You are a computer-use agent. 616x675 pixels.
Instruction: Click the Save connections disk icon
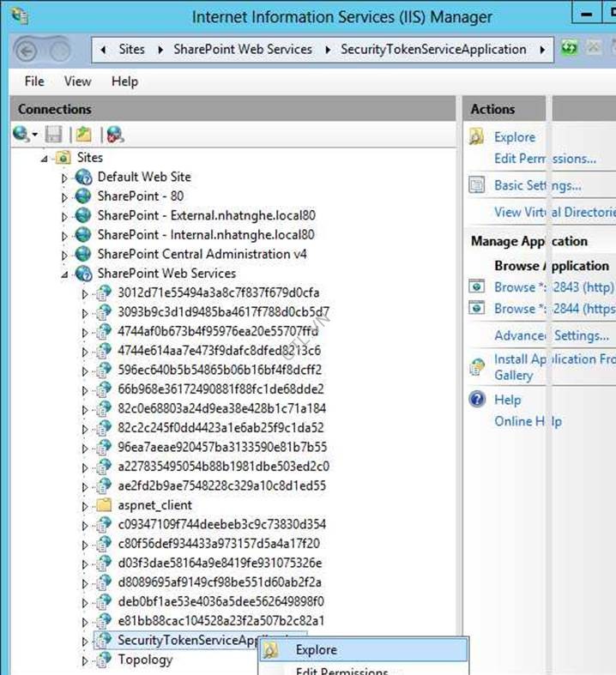tap(54, 135)
